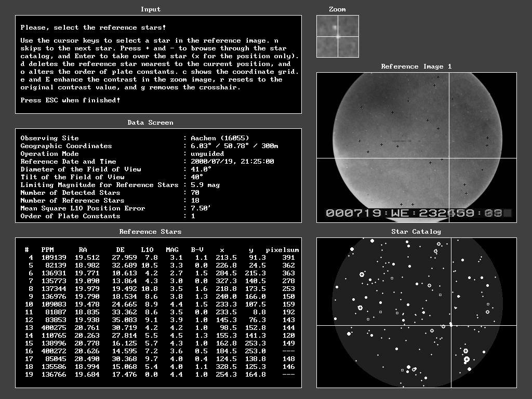The height and width of the screenshot is (399, 532).
Task: Click the MAG column header
Action: 172,250
